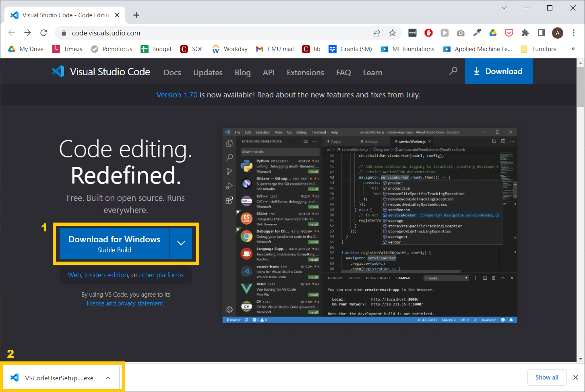
Task: View the site lock info icon
Action: pos(63,33)
